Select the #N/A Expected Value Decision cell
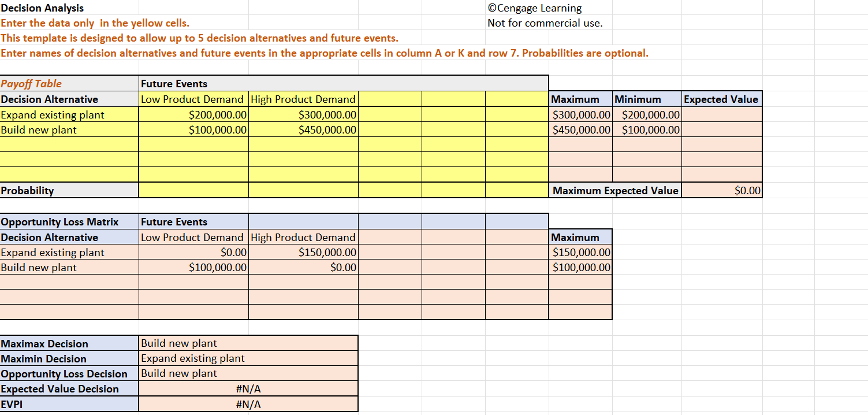 248,388
